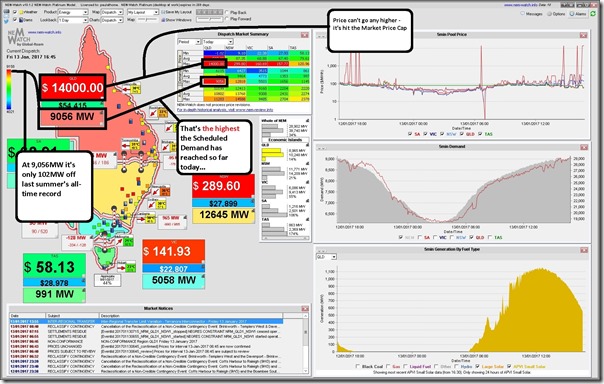Click the Whole of NEM expand icon
Screen dimensions: 604x384
[x=307, y=121]
